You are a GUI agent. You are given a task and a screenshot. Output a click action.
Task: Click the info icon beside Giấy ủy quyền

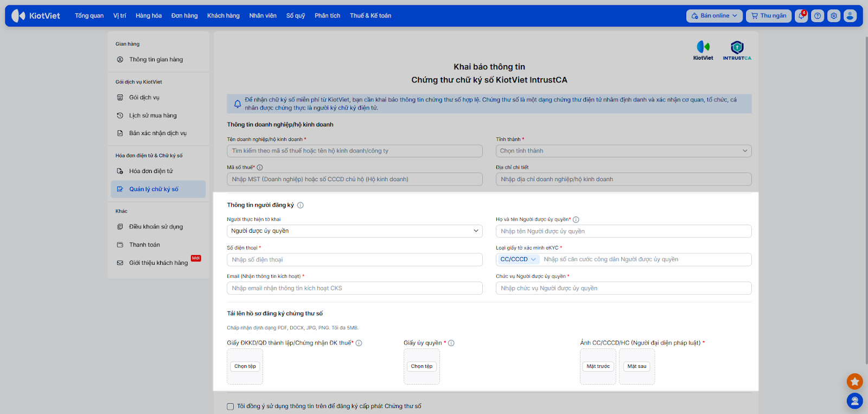(x=451, y=343)
